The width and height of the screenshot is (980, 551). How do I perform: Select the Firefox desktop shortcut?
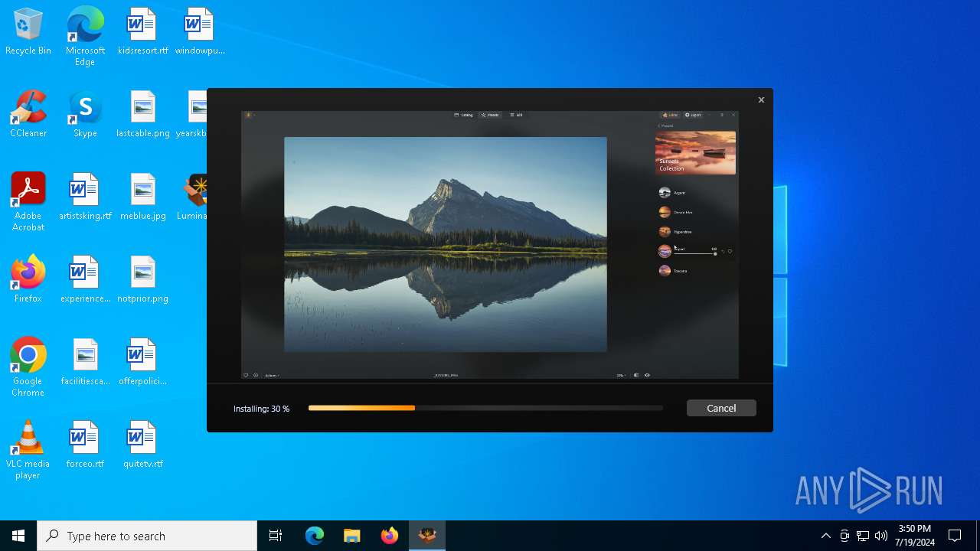pos(28,280)
